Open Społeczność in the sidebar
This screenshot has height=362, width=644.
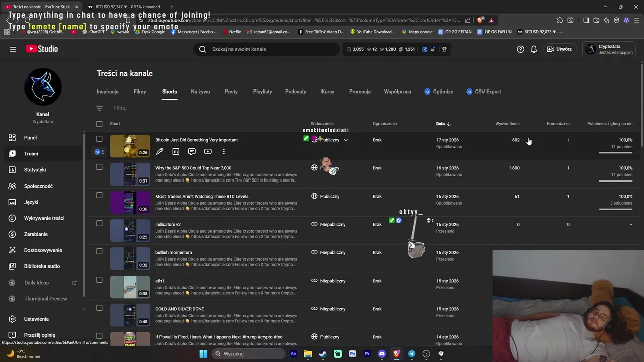(42, 186)
